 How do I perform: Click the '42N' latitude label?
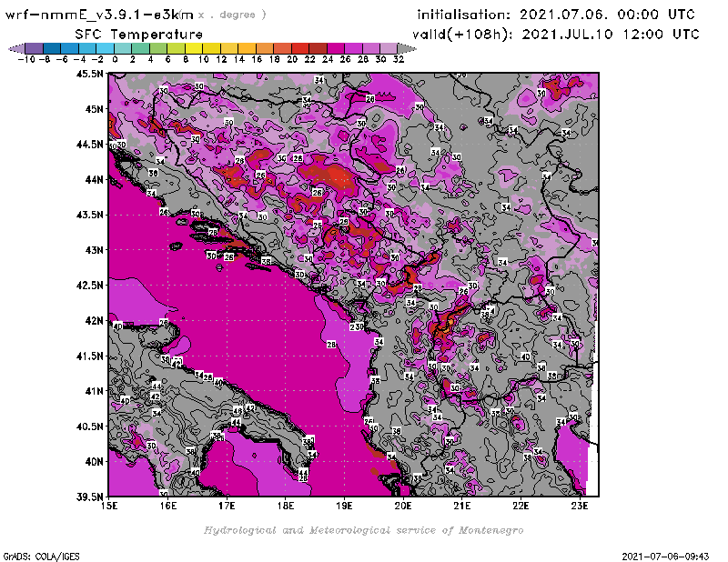point(95,321)
